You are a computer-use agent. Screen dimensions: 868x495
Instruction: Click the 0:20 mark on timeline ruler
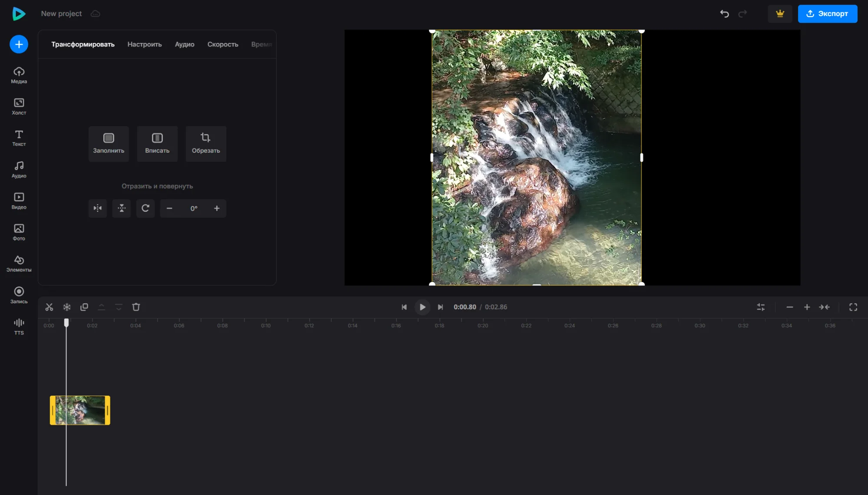[x=483, y=326]
